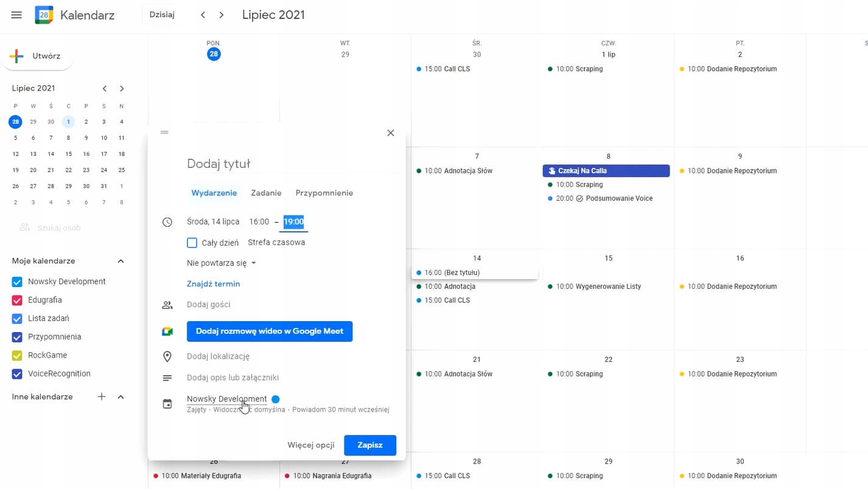Click the plus icon beside Inne kalendarze

(x=102, y=397)
